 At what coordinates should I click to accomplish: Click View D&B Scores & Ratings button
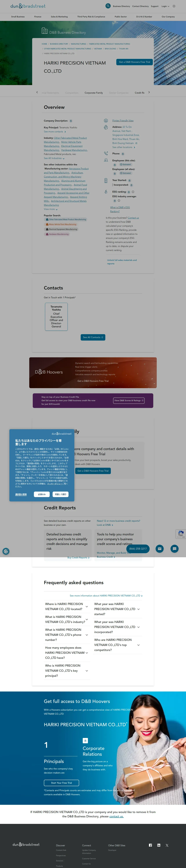click(129, 400)
